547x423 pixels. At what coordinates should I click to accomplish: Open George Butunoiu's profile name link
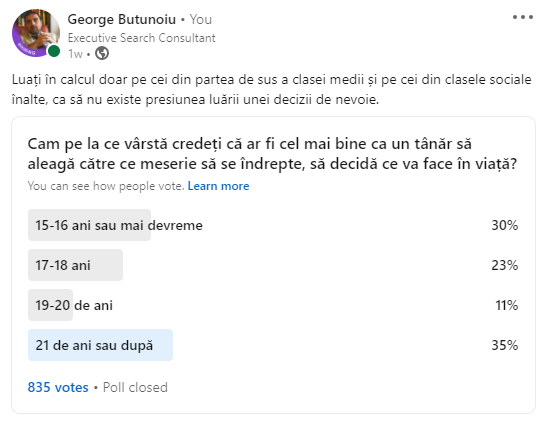[x=122, y=19]
